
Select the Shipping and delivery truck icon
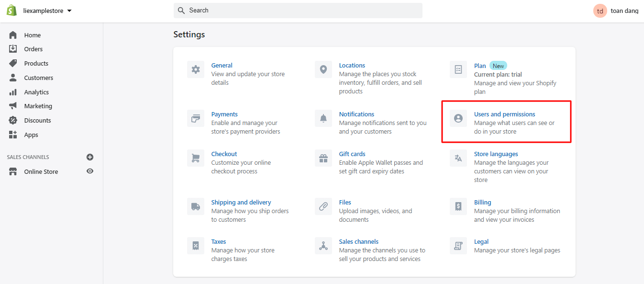(196, 206)
